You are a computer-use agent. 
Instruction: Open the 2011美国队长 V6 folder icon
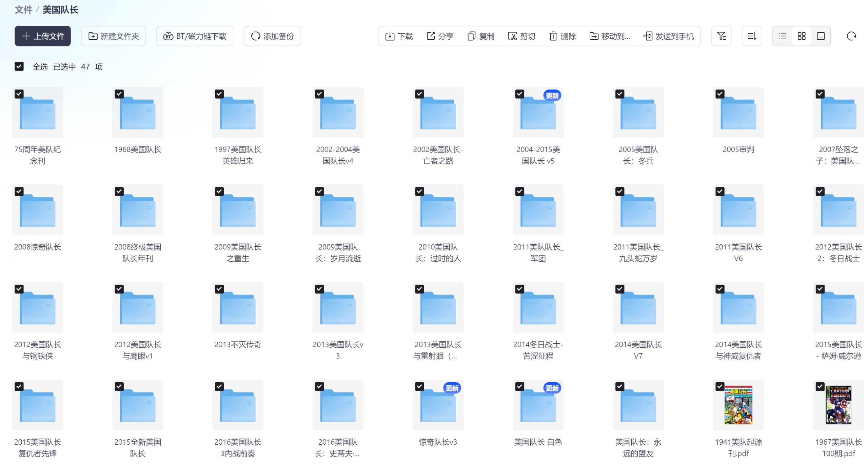point(738,210)
